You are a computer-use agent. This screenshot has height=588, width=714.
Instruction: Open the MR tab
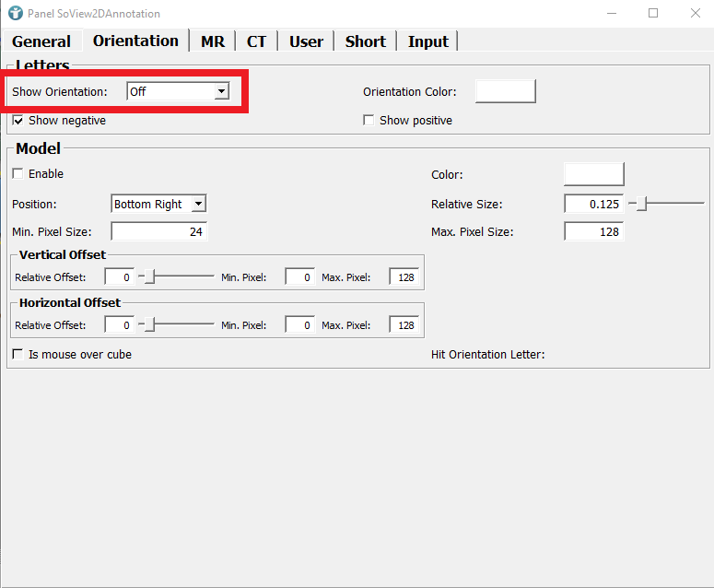click(213, 41)
